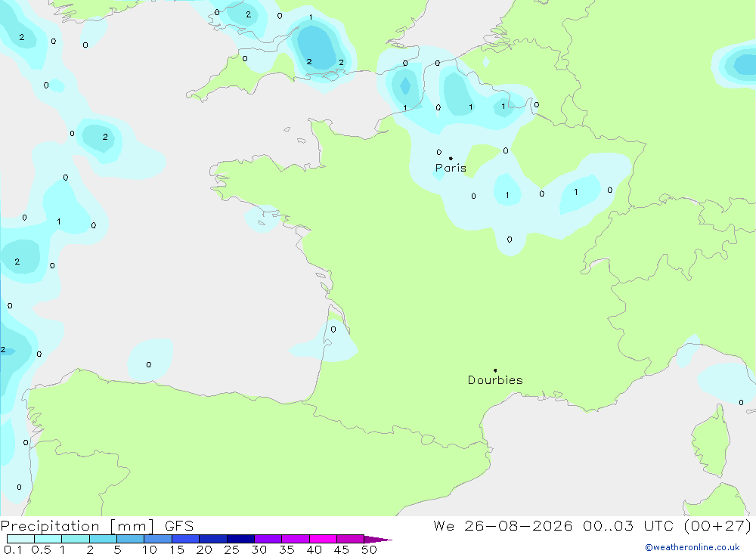Pick legend swatch between 0.1 and 0.5
This screenshot has width=756, height=554.
click(x=20, y=539)
